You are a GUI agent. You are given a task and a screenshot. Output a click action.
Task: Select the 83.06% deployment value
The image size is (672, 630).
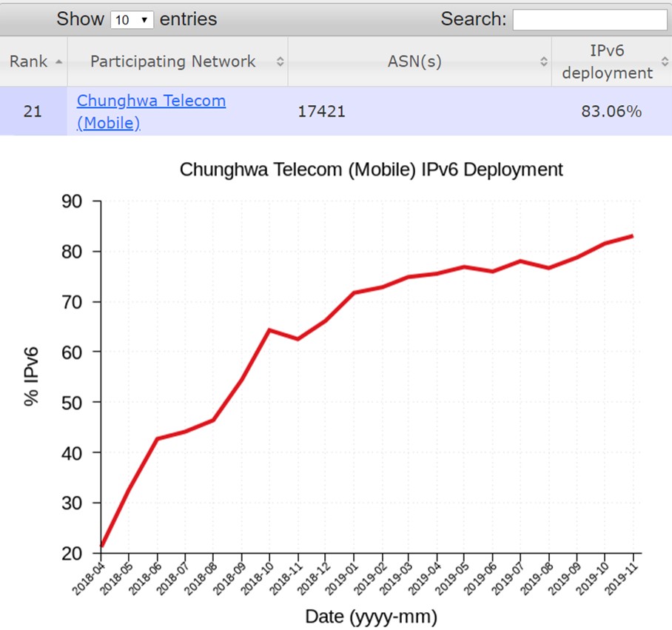point(611,112)
